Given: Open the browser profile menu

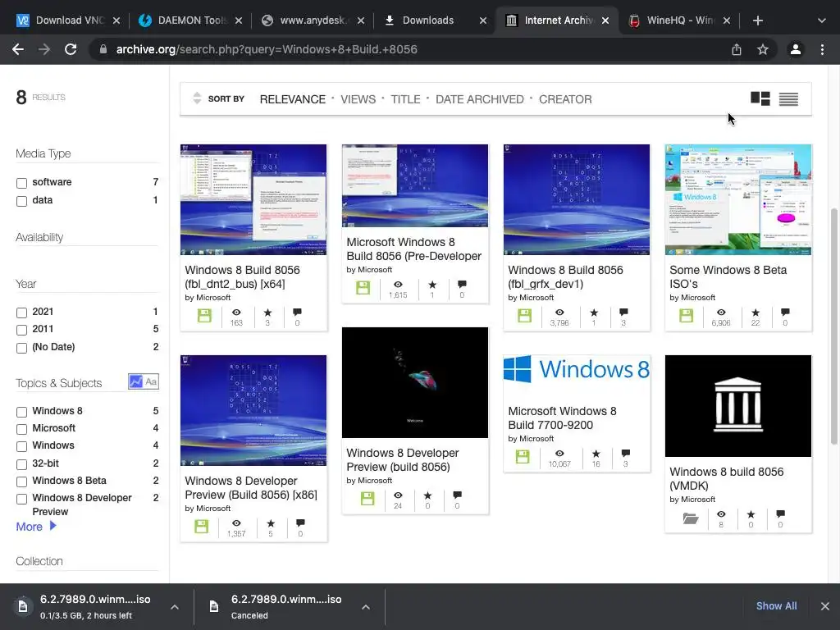Looking at the screenshot, I should [x=796, y=49].
